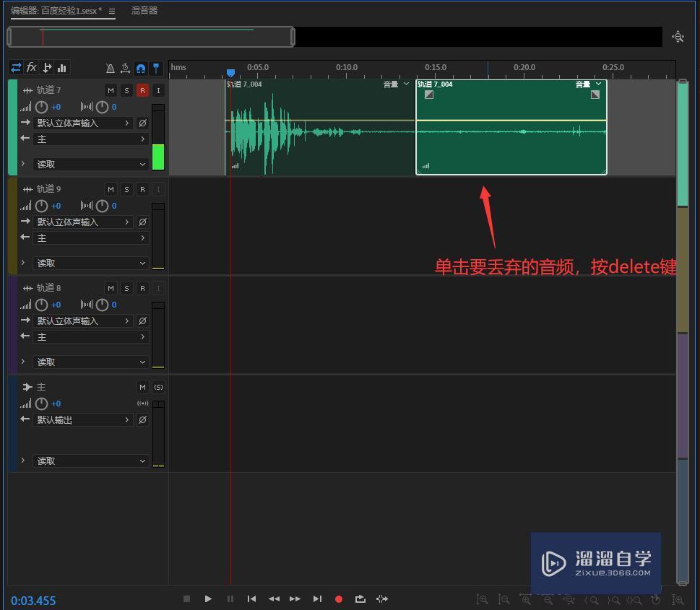This screenshot has height=610, width=700.
Task: Toggle polarity reverse on master output
Action: (x=142, y=420)
